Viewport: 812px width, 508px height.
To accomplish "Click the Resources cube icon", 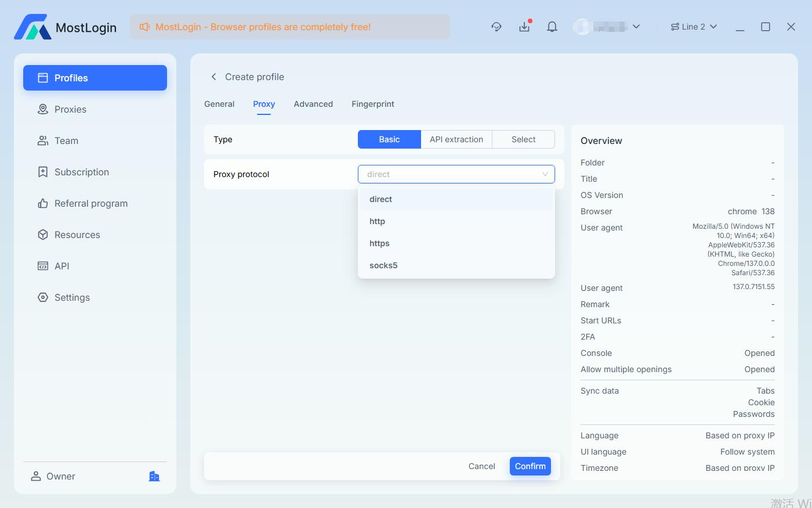I will (x=43, y=235).
